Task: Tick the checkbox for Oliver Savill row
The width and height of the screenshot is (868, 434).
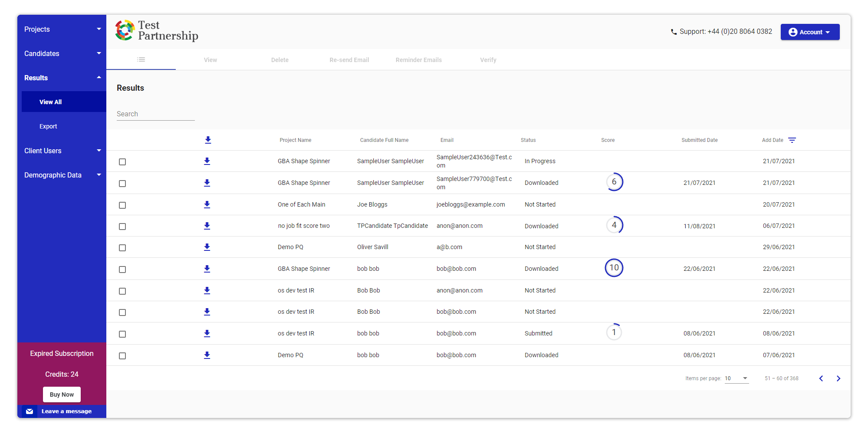Action: (x=122, y=248)
